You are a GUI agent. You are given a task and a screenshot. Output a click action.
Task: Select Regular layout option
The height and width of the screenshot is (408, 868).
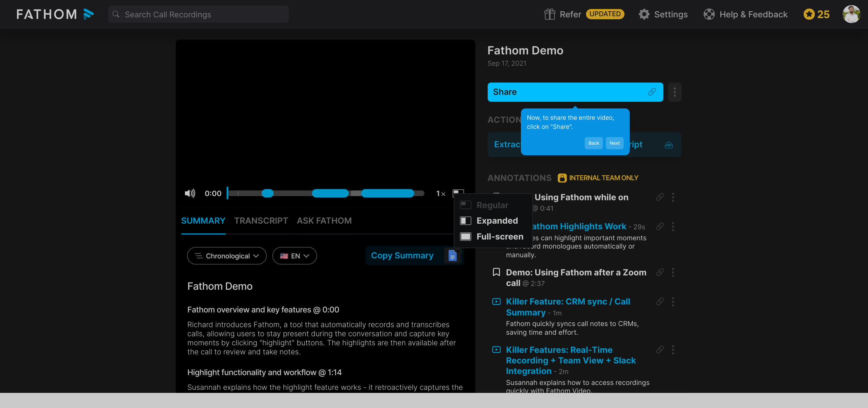click(x=493, y=205)
